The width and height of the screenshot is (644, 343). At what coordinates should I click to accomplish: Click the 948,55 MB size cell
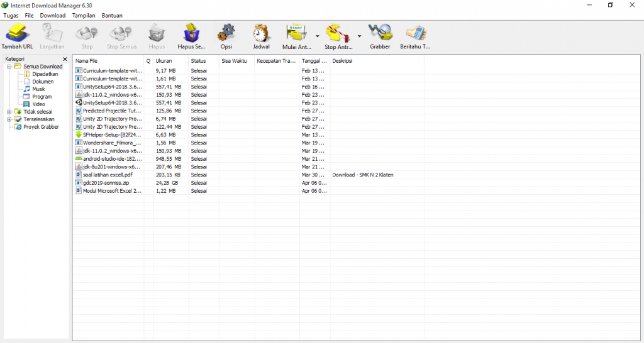pos(168,159)
